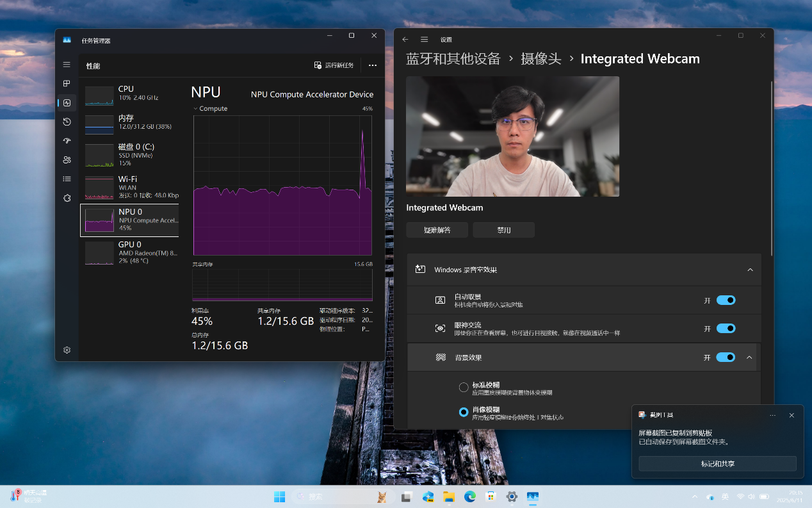The width and height of the screenshot is (812, 508).
Task: Go to Startup apps icon in sidebar
Action: click(67, 141)
